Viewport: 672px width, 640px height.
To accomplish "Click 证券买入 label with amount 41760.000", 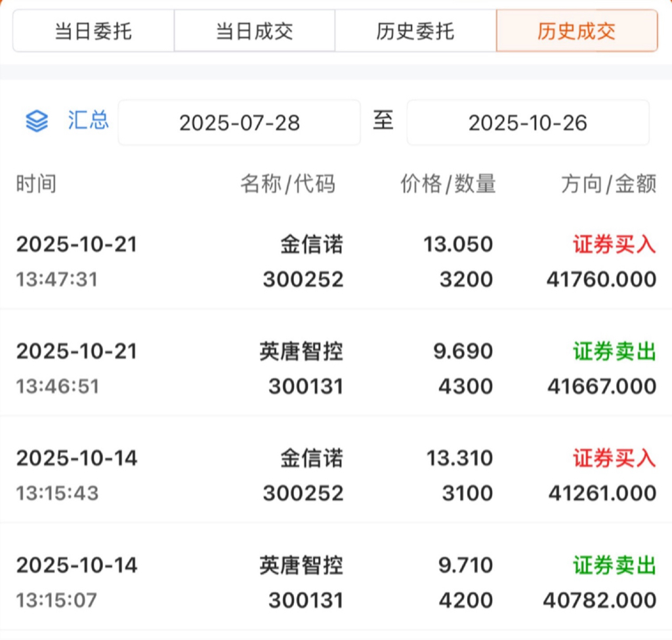I will (x=614, y=245).
